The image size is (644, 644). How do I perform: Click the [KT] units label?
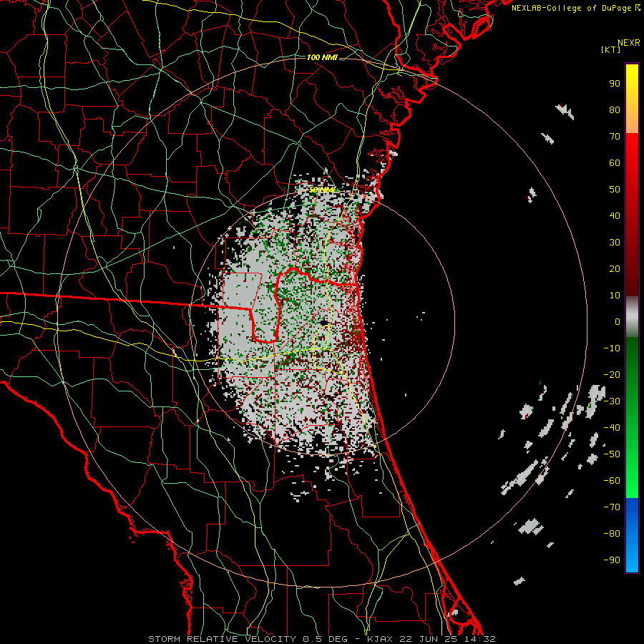pos(611,49)
